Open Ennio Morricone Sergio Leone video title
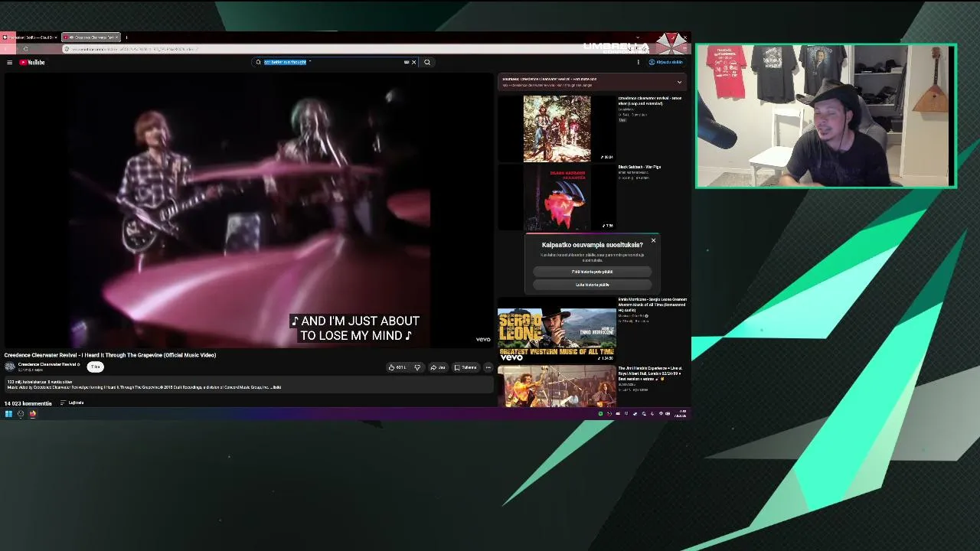 click(x=652, y=305)
